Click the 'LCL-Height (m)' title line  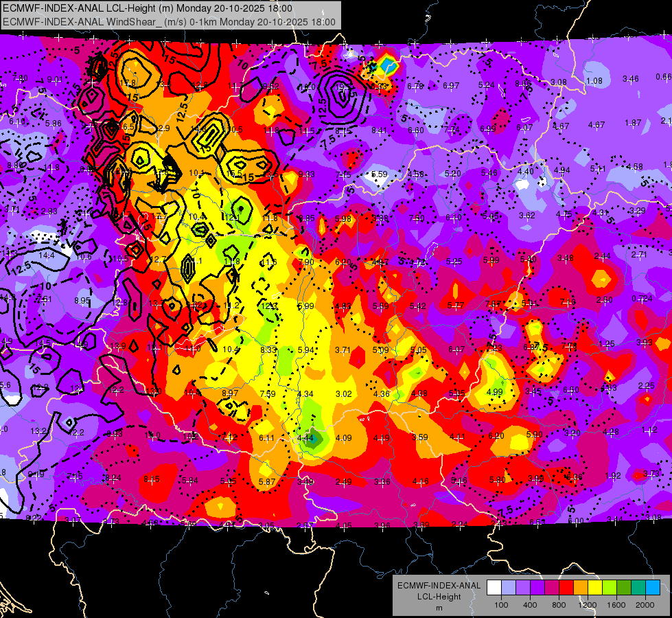148,8
